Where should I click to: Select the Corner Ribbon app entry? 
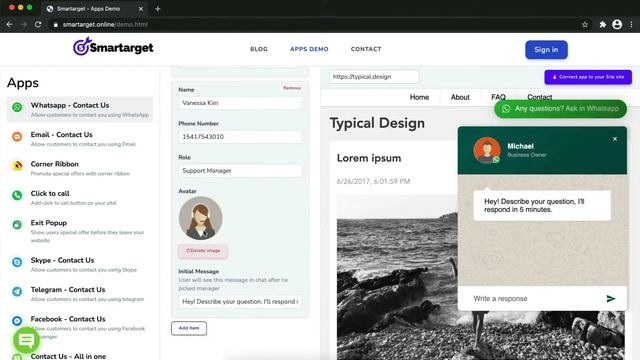(80, 168)
